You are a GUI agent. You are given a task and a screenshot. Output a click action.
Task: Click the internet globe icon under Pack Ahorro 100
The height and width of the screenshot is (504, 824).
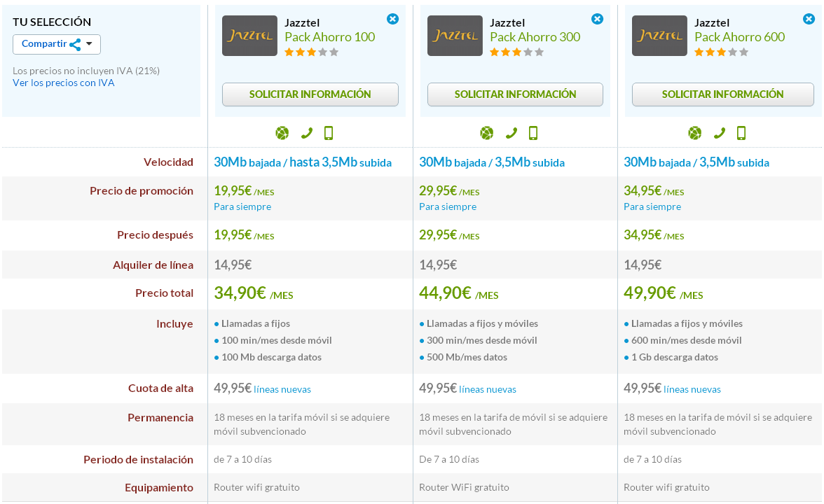coord(282,133)
